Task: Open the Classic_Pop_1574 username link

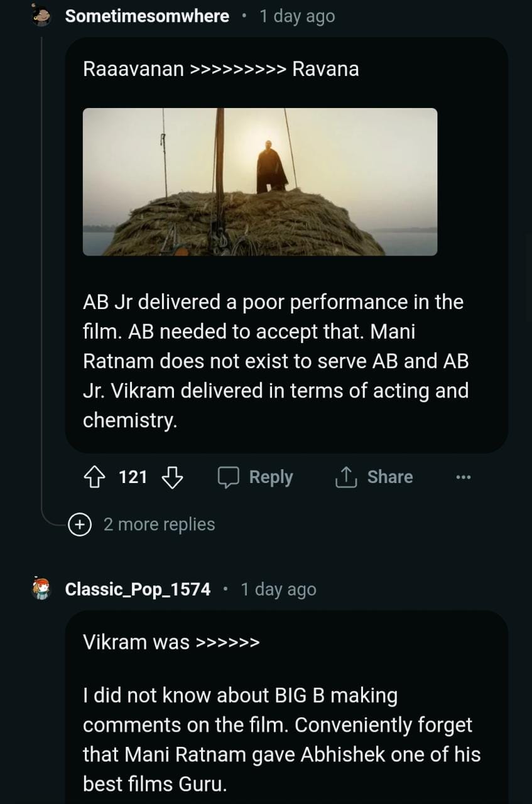Action: (x=138, y=589)
